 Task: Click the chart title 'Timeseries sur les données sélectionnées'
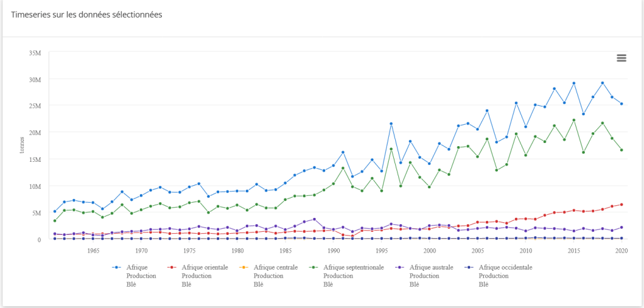87,14
